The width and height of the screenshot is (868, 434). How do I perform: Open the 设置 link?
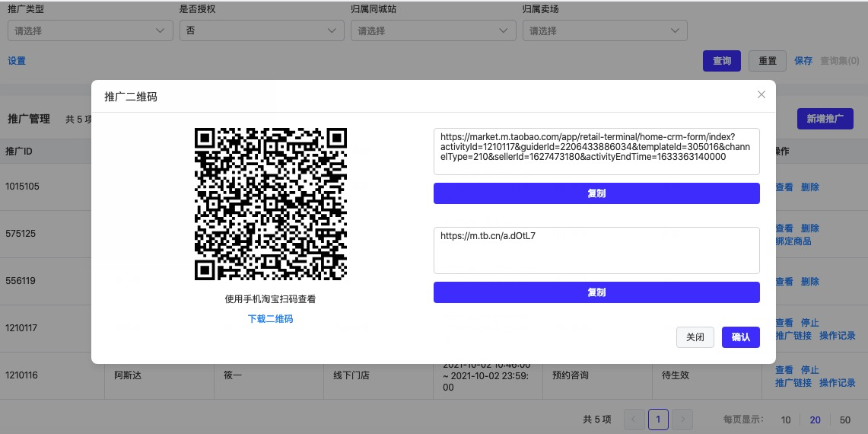[x=17, y=61]
